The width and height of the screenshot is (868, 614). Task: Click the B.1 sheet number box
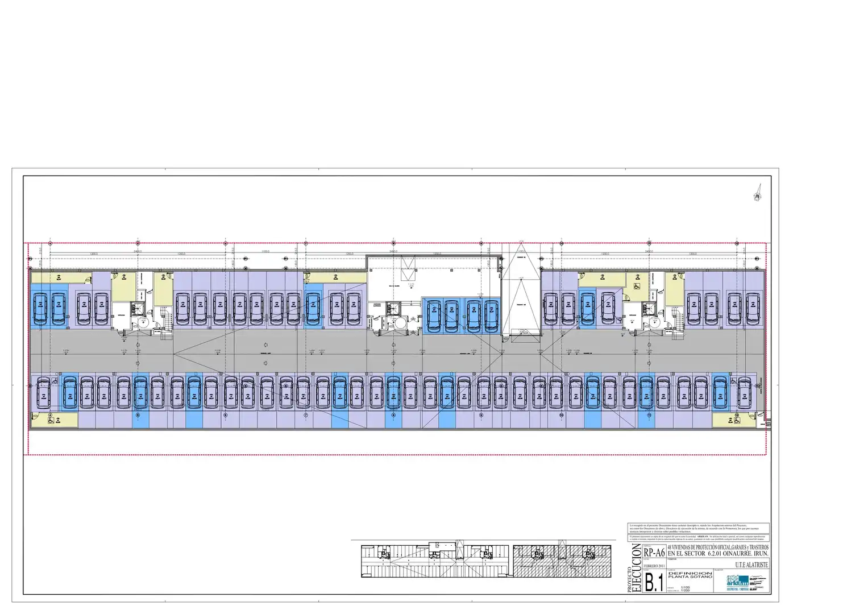pos(654,582)
